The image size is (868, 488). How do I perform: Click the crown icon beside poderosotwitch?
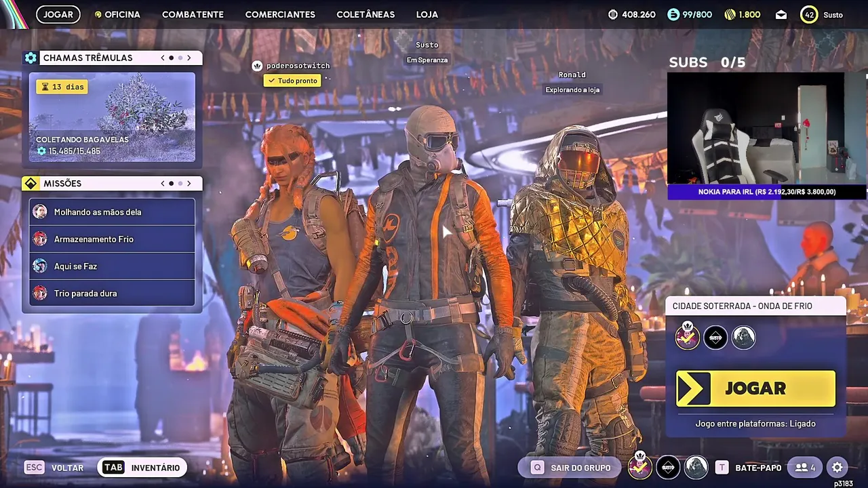tap(257, 66)
